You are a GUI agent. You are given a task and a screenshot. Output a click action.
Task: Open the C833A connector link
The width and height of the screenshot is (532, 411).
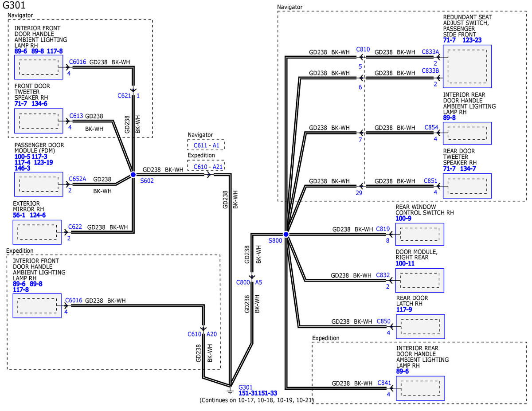click(x=430, y=52)
